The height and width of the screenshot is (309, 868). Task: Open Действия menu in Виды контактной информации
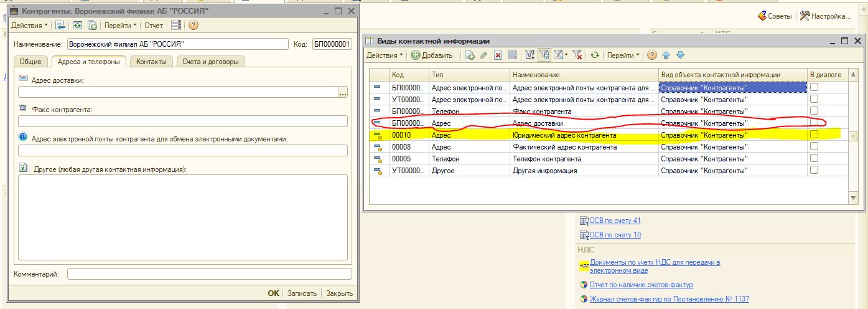385,55
